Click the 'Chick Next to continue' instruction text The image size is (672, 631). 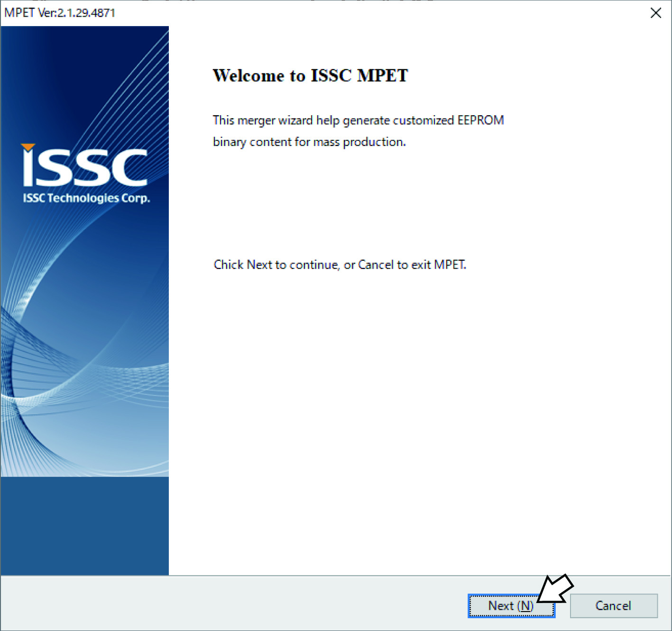click(340, 265)
